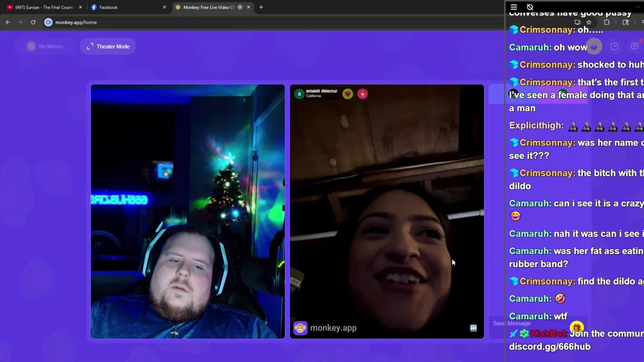Screen dimensions: 644x362
Task: Open site info icon in address bar
Action: point(48,22)
